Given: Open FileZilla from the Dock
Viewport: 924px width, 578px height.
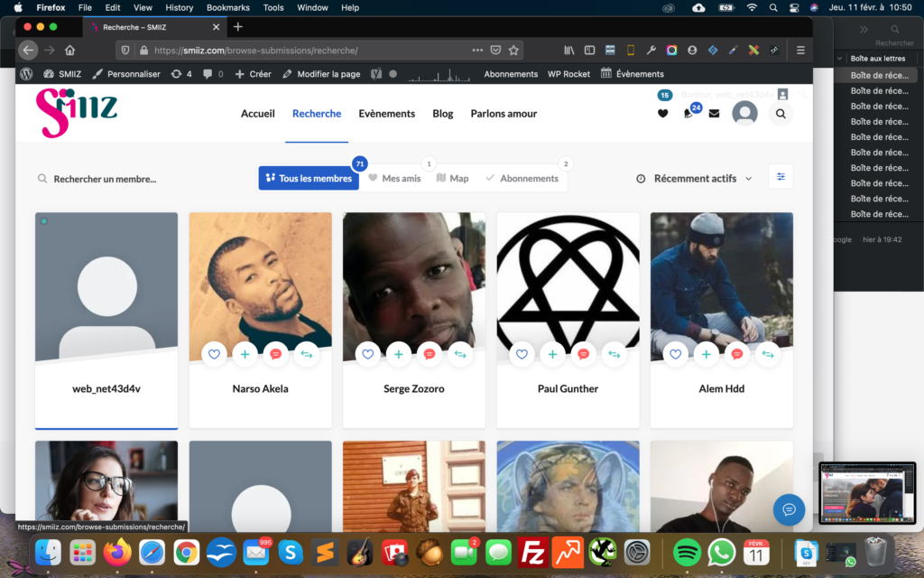Looking at the screenshot, I should pos(532,553).
